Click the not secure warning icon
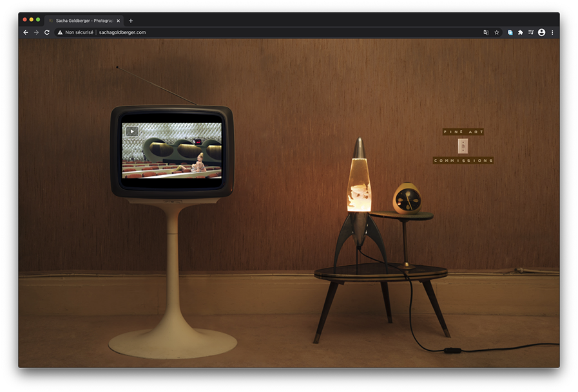 [x=60, y=32]
